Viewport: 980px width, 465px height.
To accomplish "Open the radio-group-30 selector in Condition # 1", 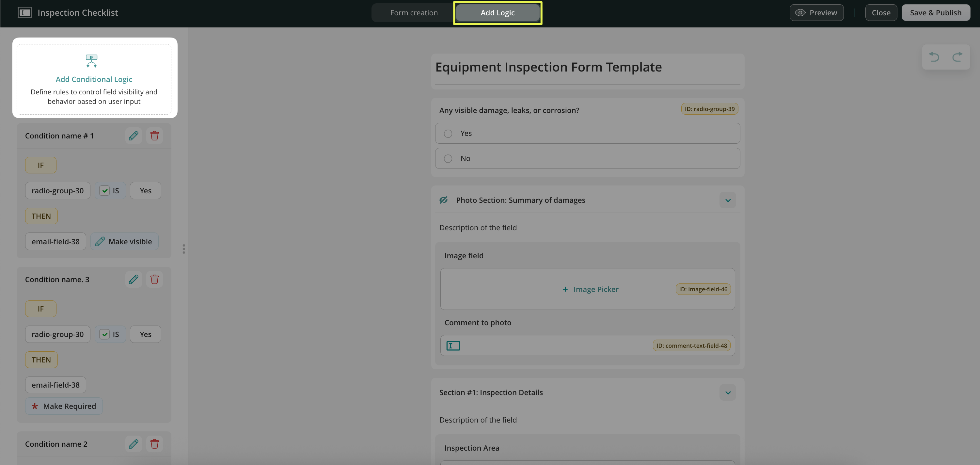I will coord(57,191).
